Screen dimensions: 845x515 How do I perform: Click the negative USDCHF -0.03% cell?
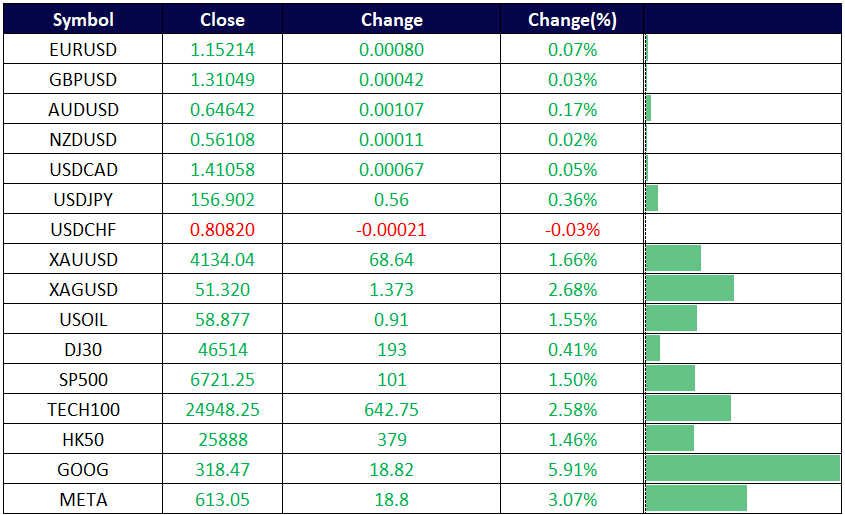573,230
